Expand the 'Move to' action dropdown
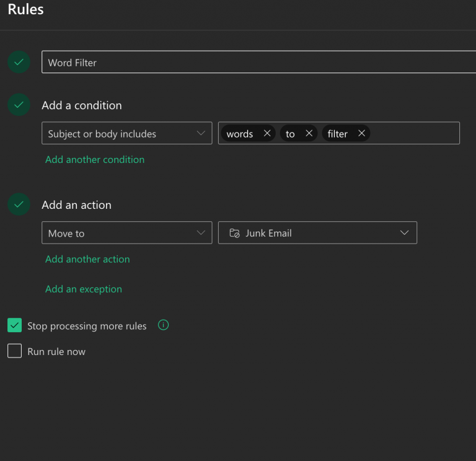This screenshot has width=476, height=461. 126,233
